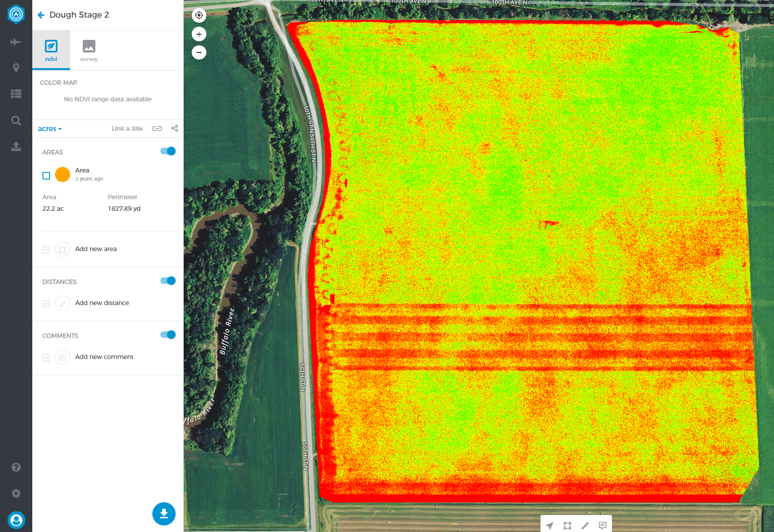This screenshot has height=532, width=774.
Task: Click the app logo in the sidebar
Action: 16,14
